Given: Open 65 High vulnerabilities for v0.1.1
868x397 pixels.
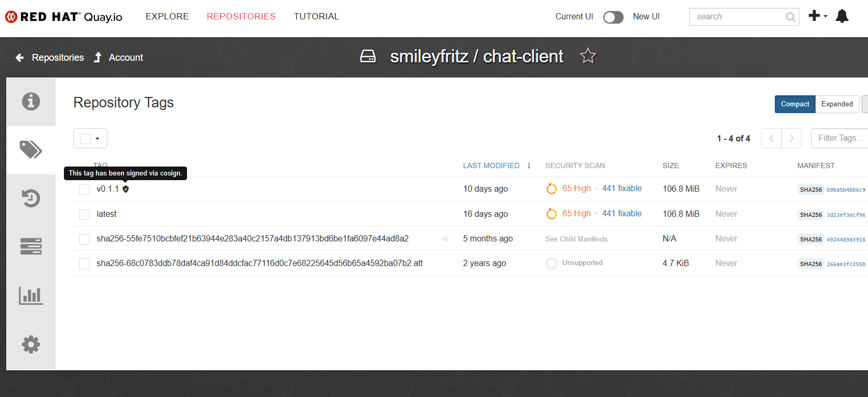Looking at the screenshot, I should tap(576, 189).
